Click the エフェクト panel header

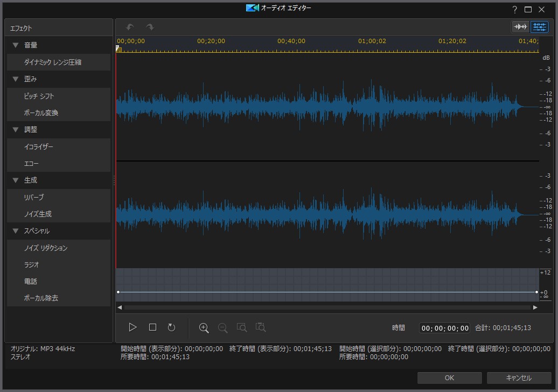click(59, 28)
